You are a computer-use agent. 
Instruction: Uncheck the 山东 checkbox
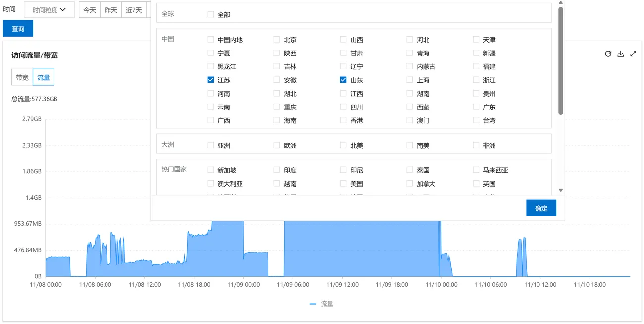(343, 80)
